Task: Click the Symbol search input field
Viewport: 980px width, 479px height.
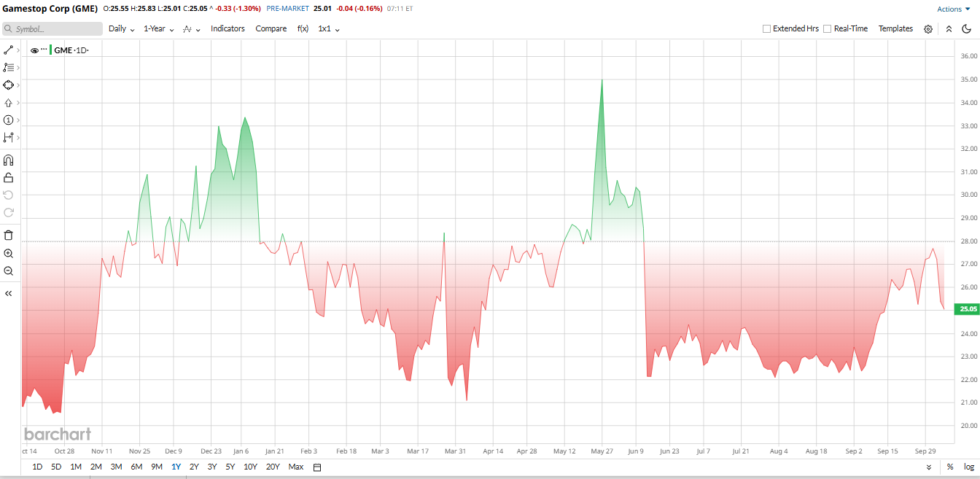Action: 52,29
